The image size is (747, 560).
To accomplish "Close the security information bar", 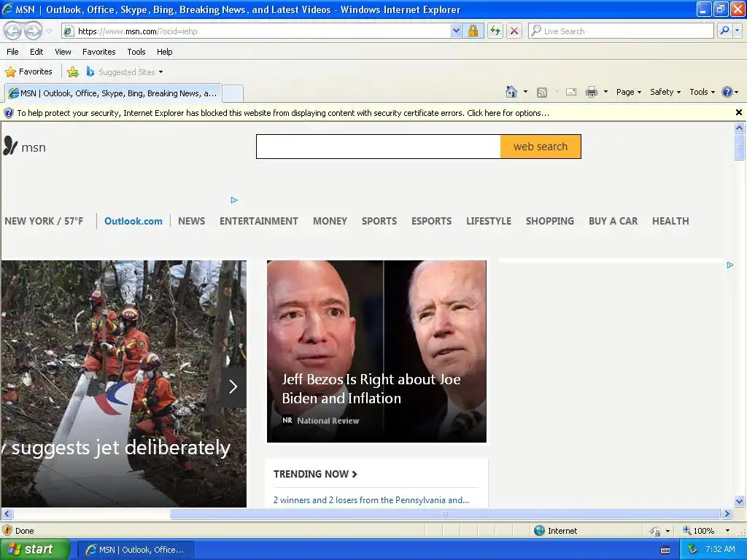I will pos(738,112).
